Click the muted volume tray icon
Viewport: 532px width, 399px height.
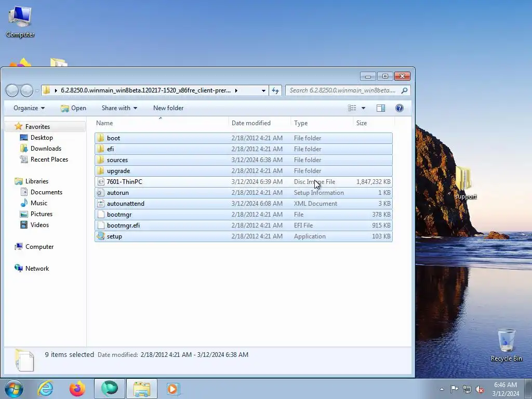[x=480, y=389]
